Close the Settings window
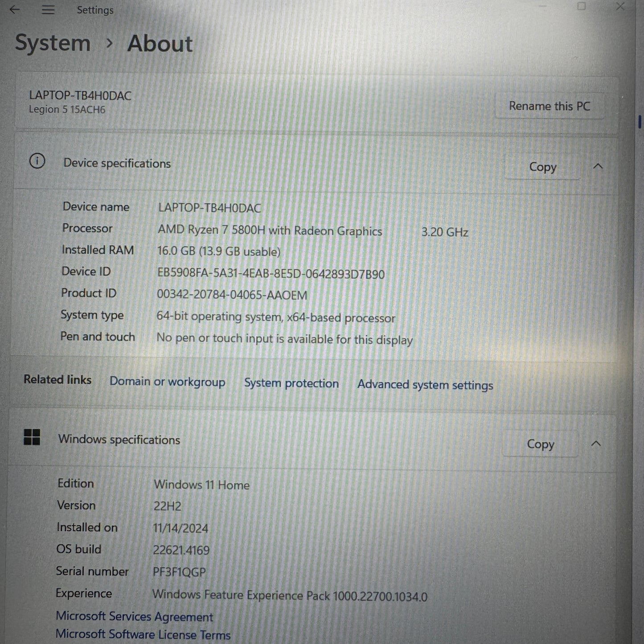The width and height of the screenshot is (644, 644). 620,6
